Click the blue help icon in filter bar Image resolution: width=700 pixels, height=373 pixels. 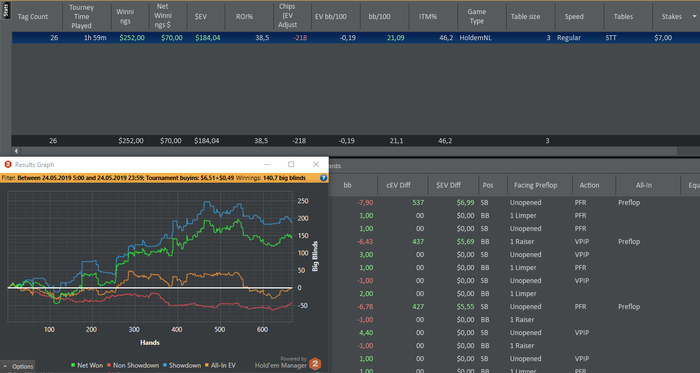(323, 178)
